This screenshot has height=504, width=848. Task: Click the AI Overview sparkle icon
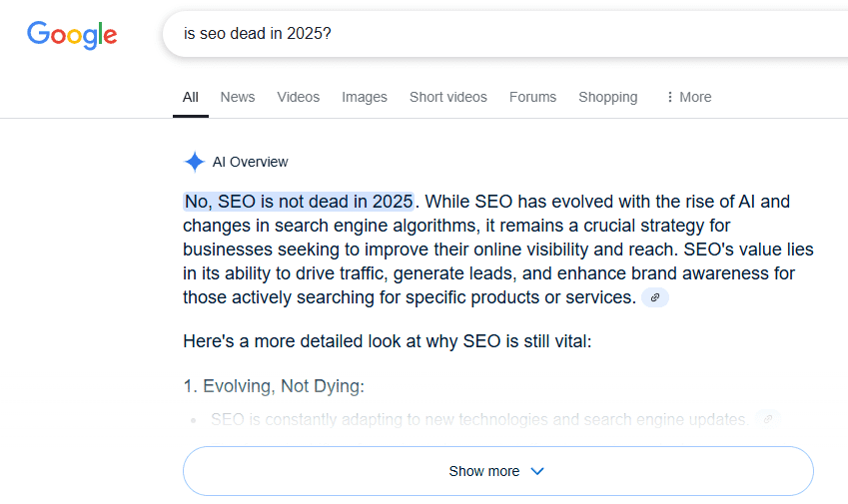click(x=195, y=162)
